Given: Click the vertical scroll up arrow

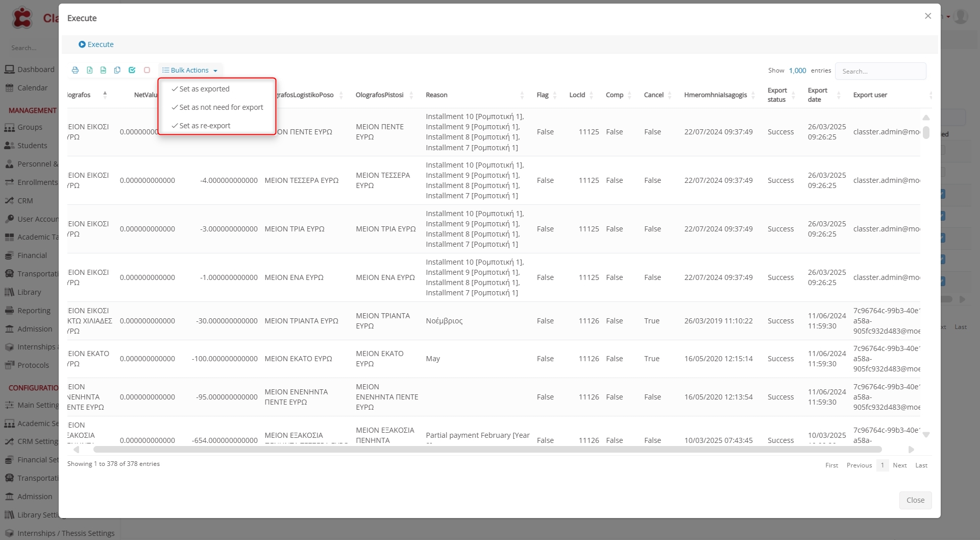Looking at the screenshot, I should tap(926, 118).
